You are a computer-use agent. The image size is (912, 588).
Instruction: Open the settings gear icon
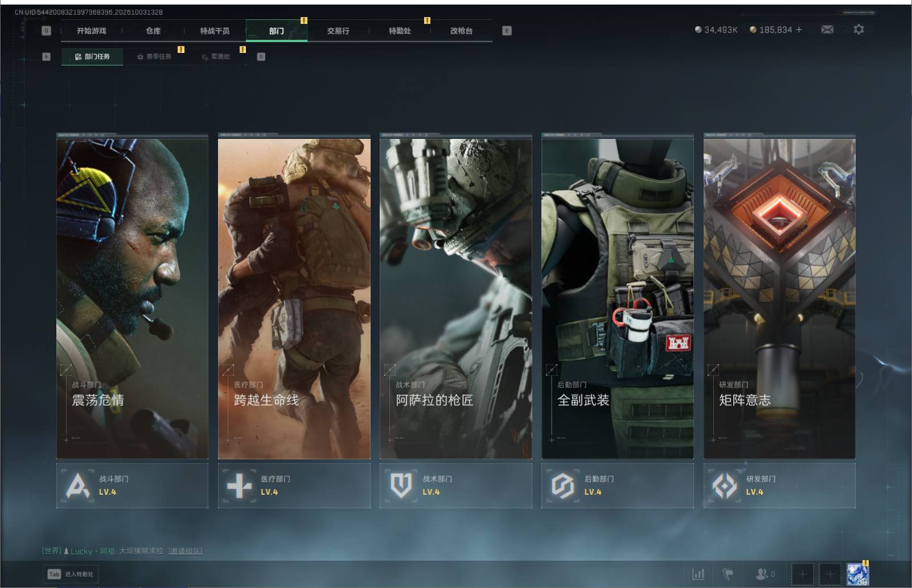858,29
